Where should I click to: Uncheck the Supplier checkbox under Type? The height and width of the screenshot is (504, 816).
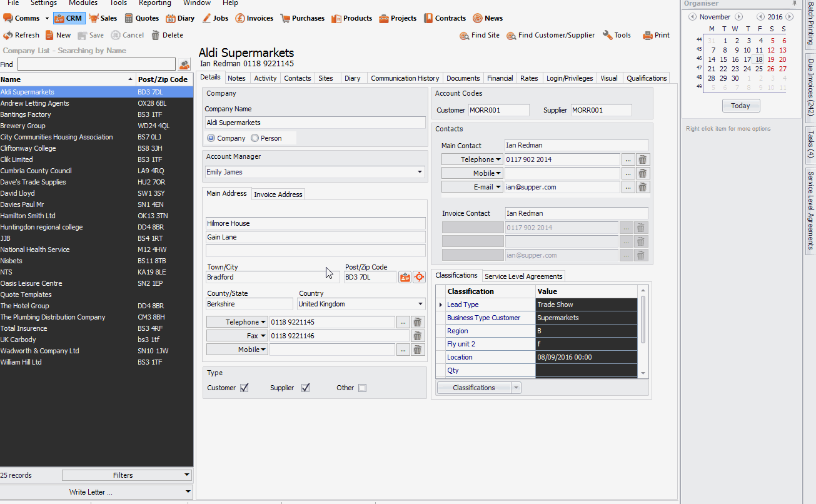tap(305, 388)
